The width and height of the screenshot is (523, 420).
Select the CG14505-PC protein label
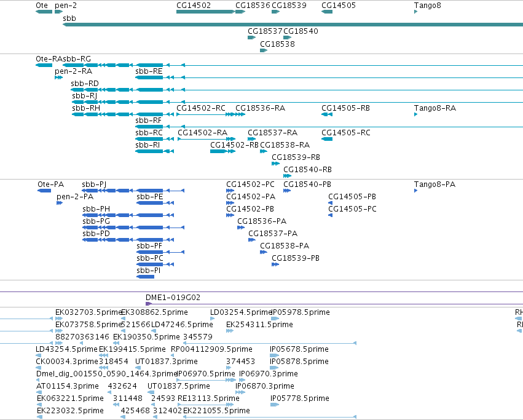pyautogui.click(x=352, y=209)
